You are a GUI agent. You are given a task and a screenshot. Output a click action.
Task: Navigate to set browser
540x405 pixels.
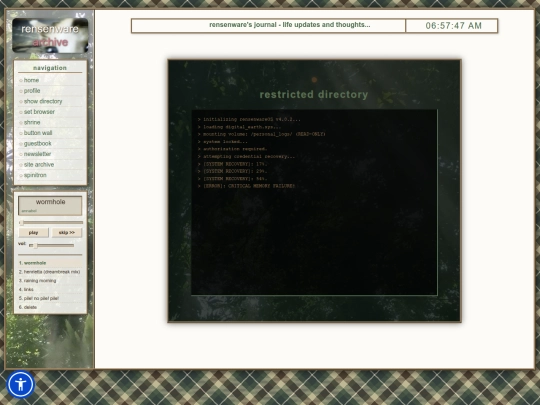[39, 112]
